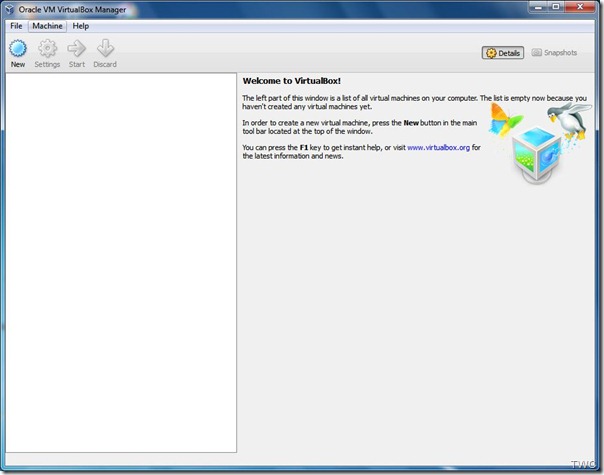Open the File menu
This screenshot has height=475, width=604.
pos(16,26)
